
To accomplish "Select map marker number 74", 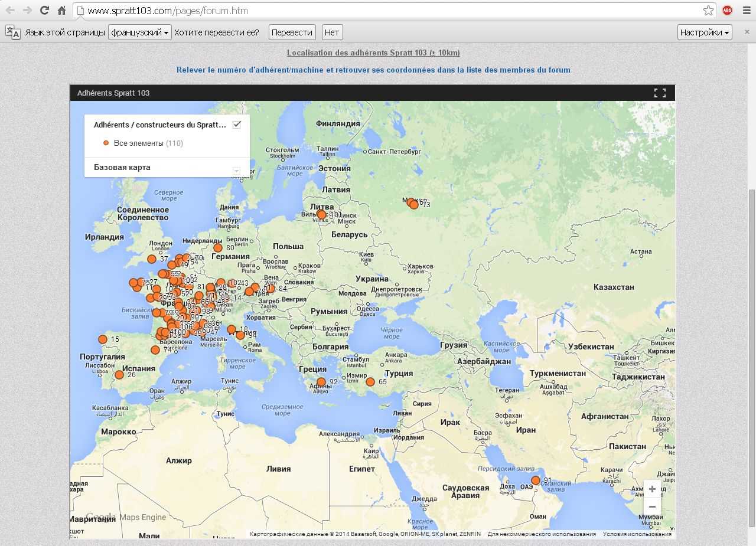I will [x=155, y=350].
